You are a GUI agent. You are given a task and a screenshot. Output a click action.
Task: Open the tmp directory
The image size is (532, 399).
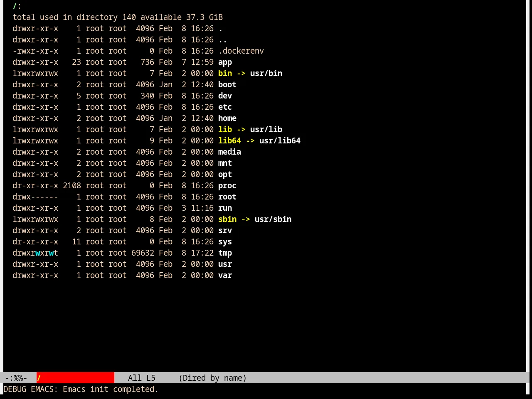tap(225, 253)
